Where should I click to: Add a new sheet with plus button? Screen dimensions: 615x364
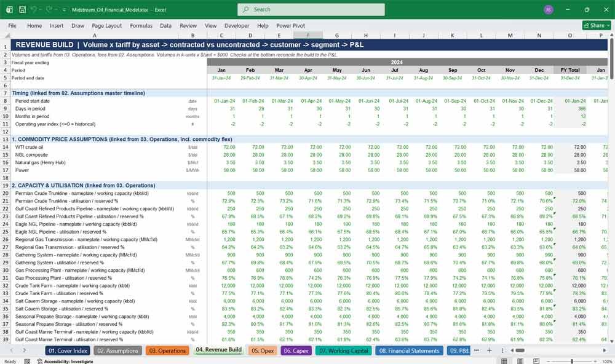[489, 350]
